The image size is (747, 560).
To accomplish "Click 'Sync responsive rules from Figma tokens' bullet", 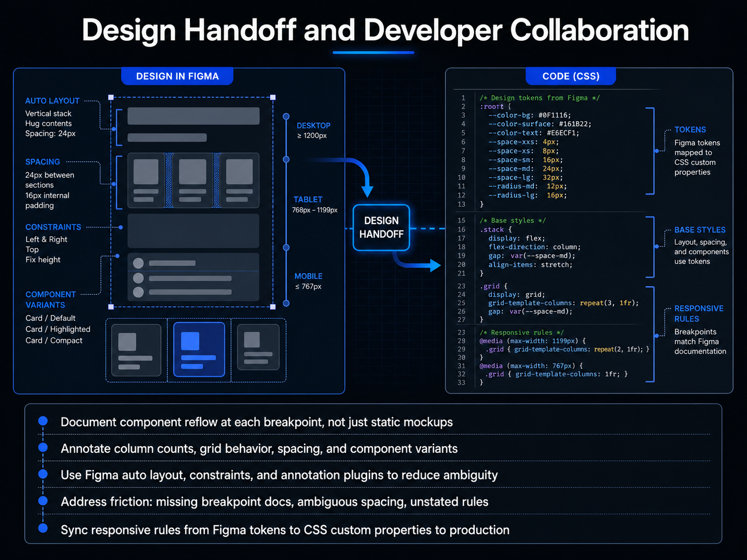I will click(285, 530).
